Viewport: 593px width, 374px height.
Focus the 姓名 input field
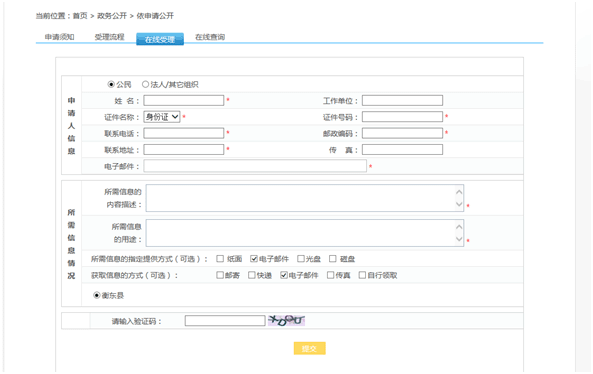[x=184, y=100]
